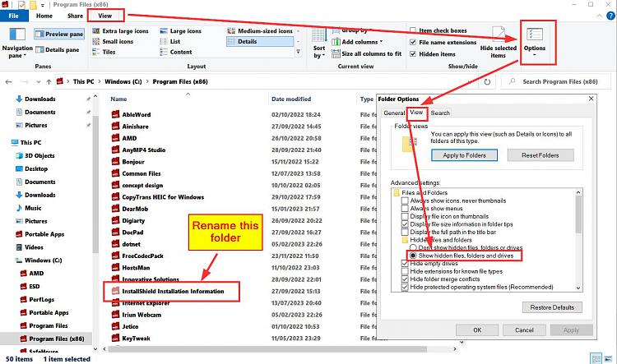
Task: Go up one folder level
Action: (x=49, y=82)
